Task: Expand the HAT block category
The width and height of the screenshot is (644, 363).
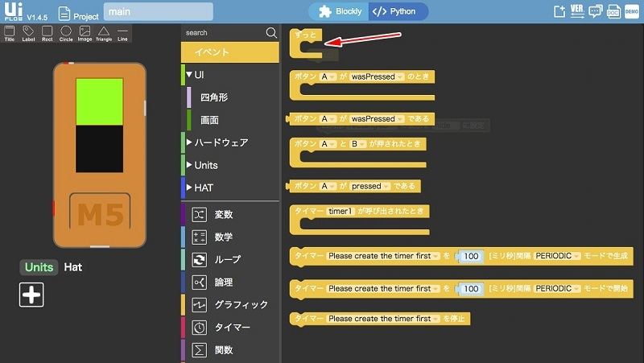Action: (206, 188)
